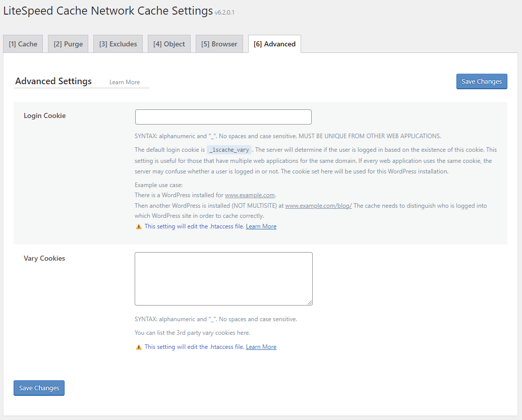Select the [3] Excludes tab
The image size is (522, 420).
pos(118,44)
